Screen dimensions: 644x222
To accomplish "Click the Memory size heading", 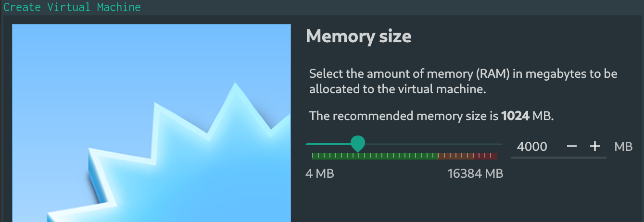I will coord(358,36).
